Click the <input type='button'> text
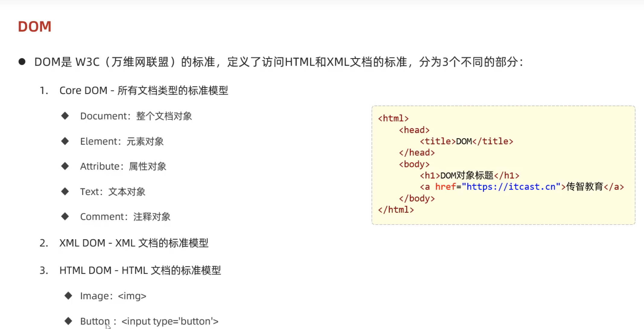The image size is (644, 329). [x=170, y=321]
